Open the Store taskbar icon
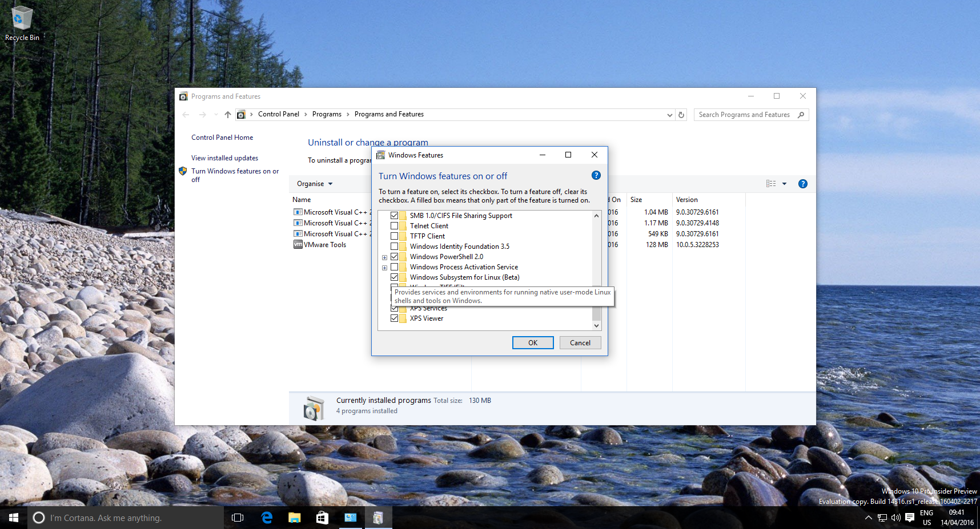This screenshot has width=980, height=529. coord(322,518)
